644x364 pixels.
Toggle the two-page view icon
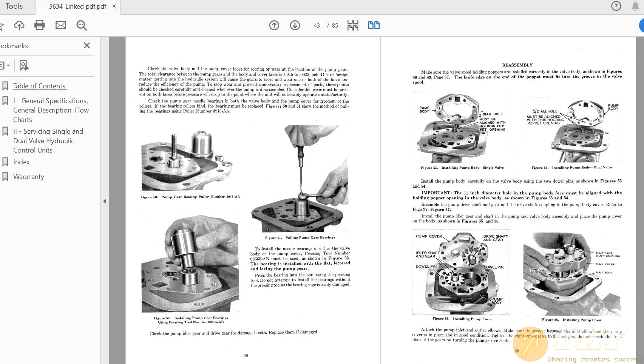coord(374,25)
